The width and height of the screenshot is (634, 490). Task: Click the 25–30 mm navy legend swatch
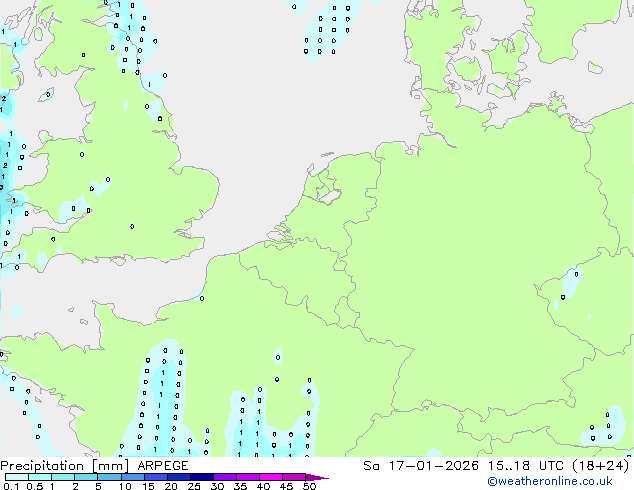(x=201, y=477)
